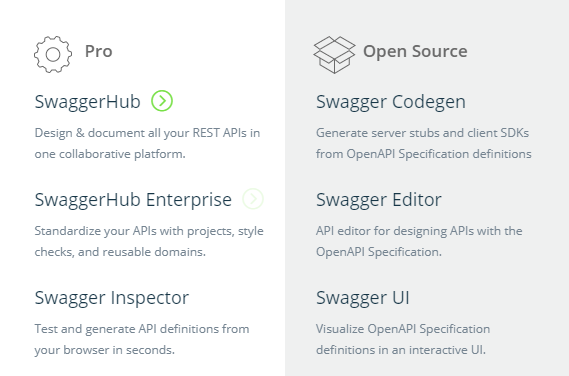The height and width of the screenshot is (376, 569).
Task: Click the text 'API editor for designing APIs'
Action: 395,231
